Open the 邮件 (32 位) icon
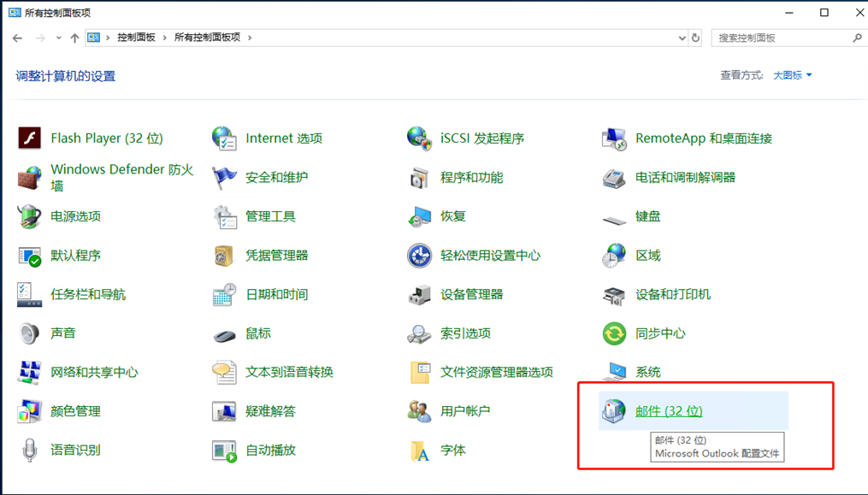 coord(614,411)
